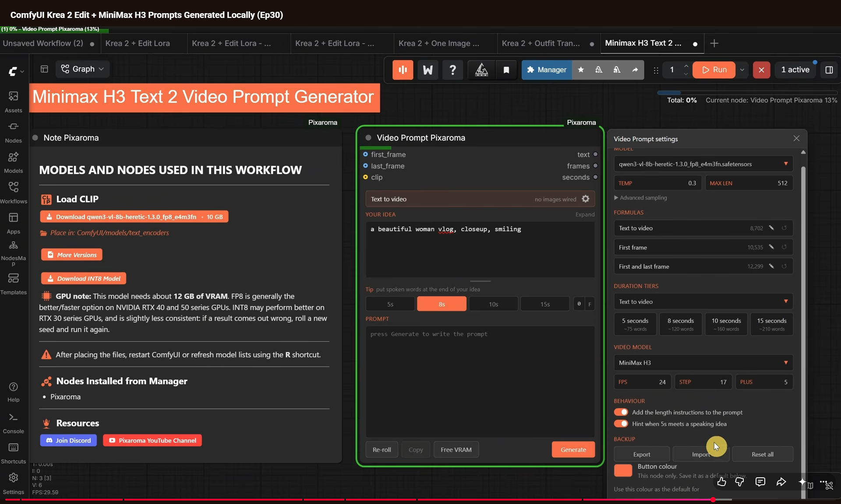841x504 pixels.
Task: Open the Workflows sidebar panel
Action: pos(14,193)
